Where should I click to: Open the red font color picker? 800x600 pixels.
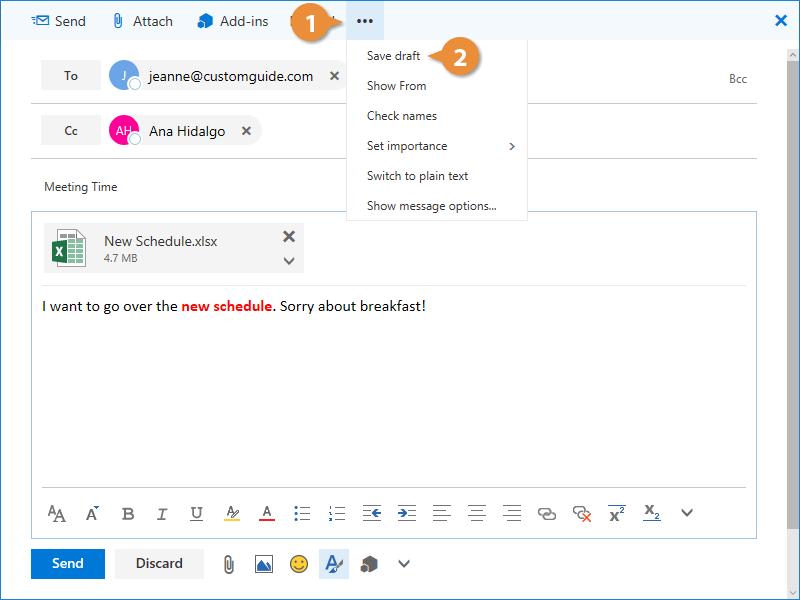pyautogui.click(x=267, y=513)
